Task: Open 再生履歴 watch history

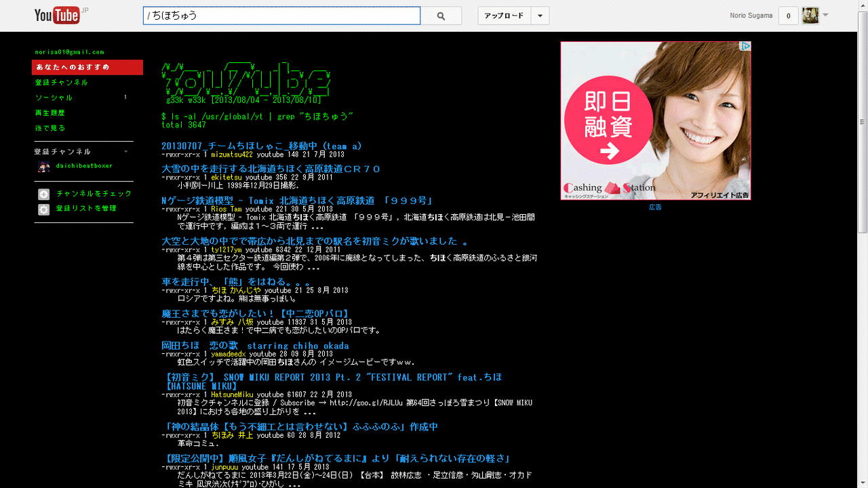Action: [50, 113]
